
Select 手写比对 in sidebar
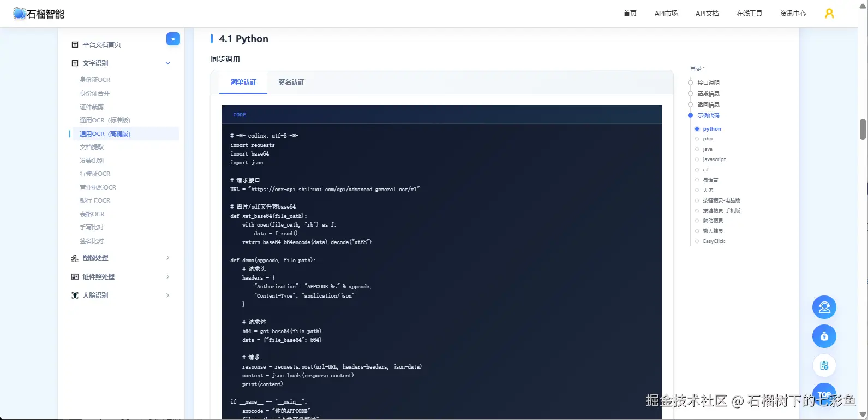pyautogui.click(x=92, y=227)
